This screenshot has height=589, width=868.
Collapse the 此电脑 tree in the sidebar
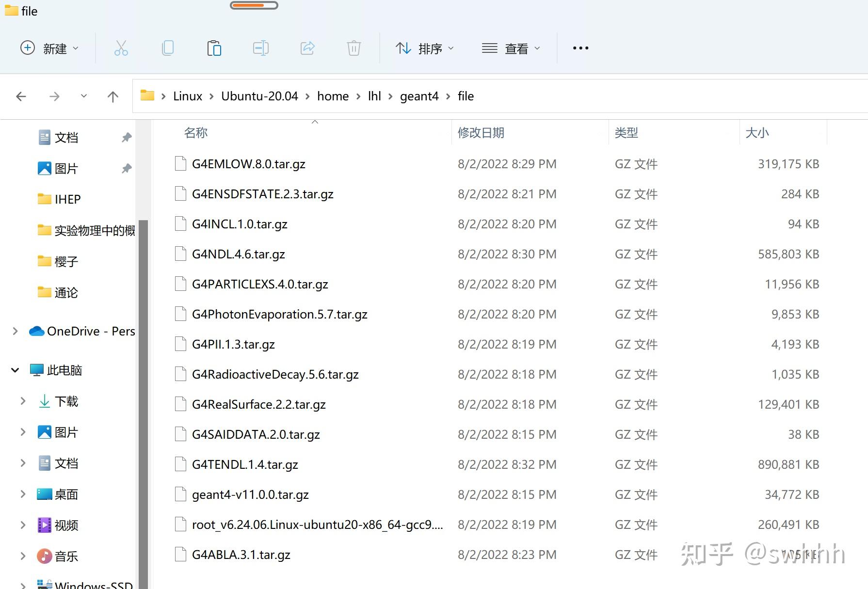[15, 370]
